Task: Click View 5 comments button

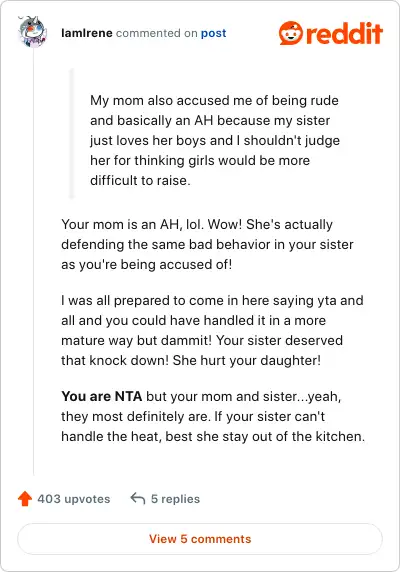Action: 200,539
